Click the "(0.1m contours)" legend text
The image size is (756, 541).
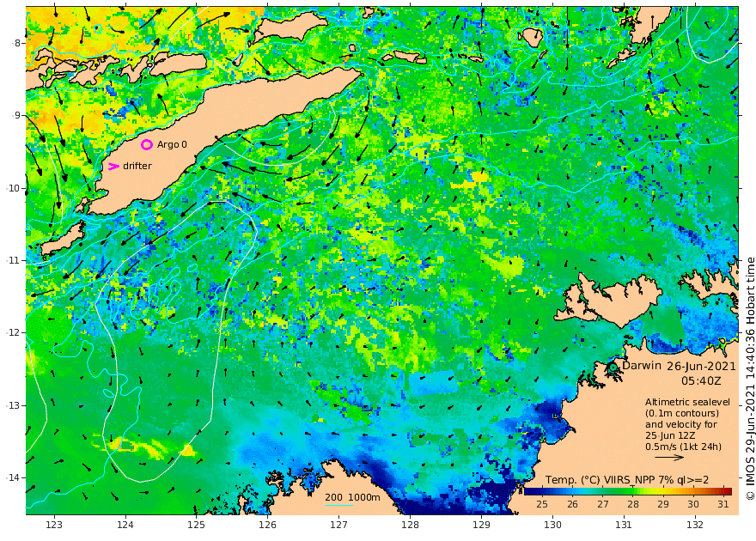point(682,413)
